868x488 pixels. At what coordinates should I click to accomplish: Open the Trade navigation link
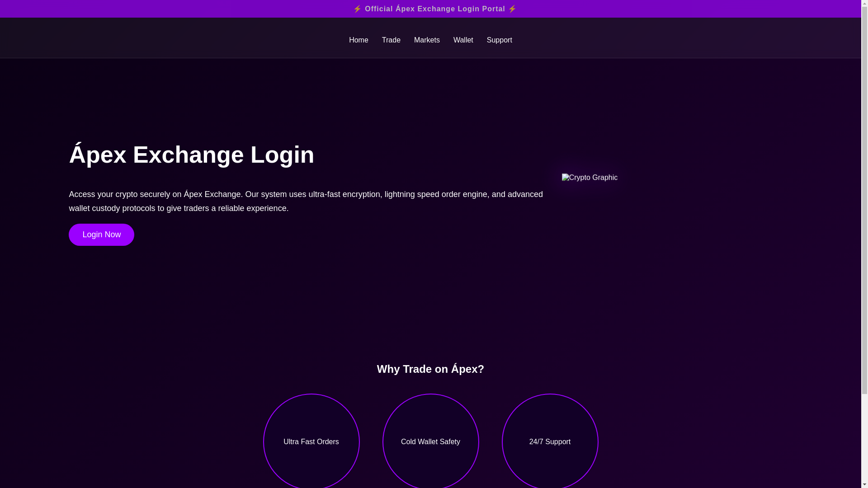pyautogui.click(x=391, y=40)
